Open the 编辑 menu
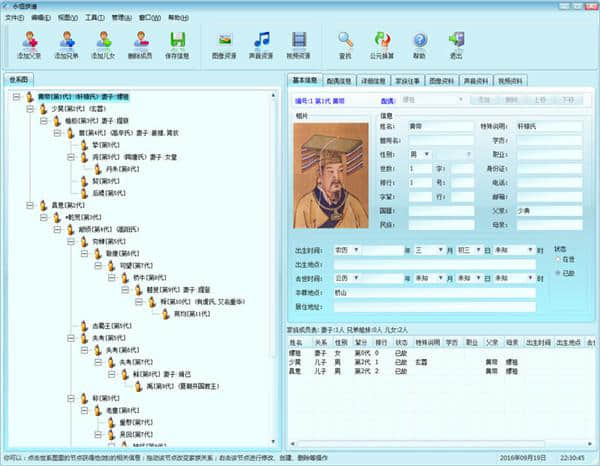The width and height of the screenshot is (600, 466). pyautogui.click(x=41, y=18)
